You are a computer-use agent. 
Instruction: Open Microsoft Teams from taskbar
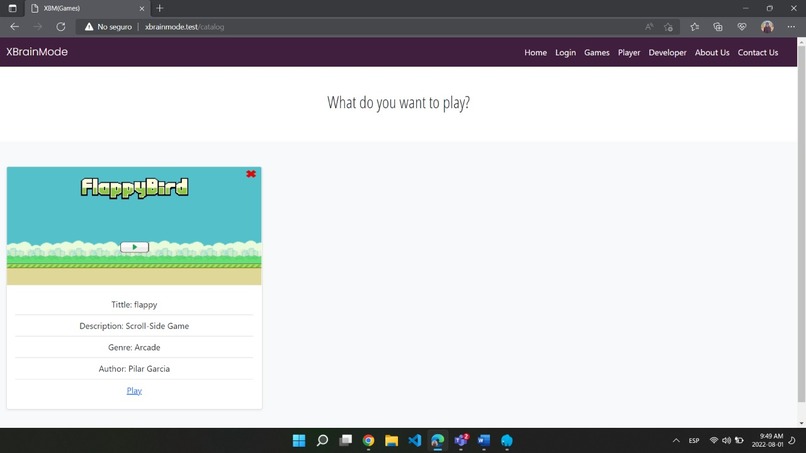point(461,441)
